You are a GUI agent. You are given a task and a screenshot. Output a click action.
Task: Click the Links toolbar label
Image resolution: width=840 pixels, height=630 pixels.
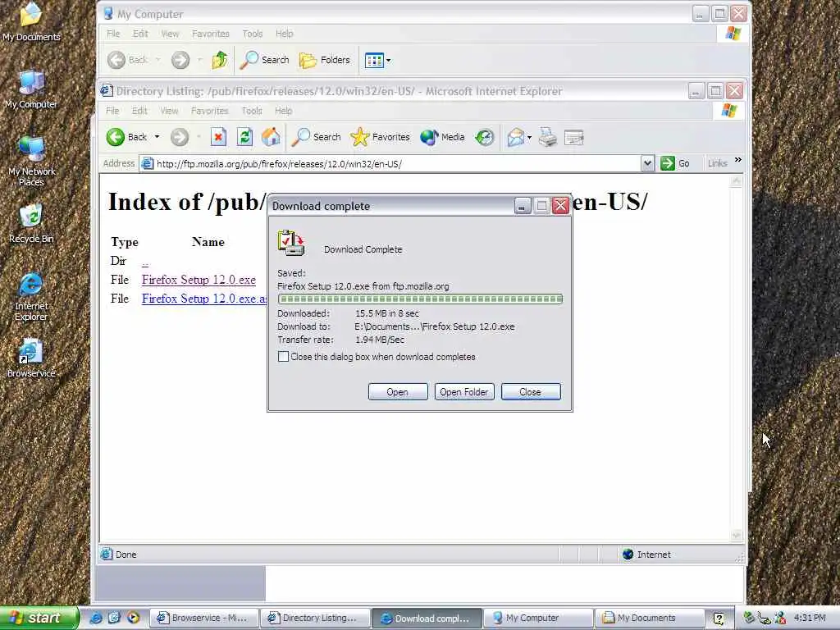pos(717,163)
